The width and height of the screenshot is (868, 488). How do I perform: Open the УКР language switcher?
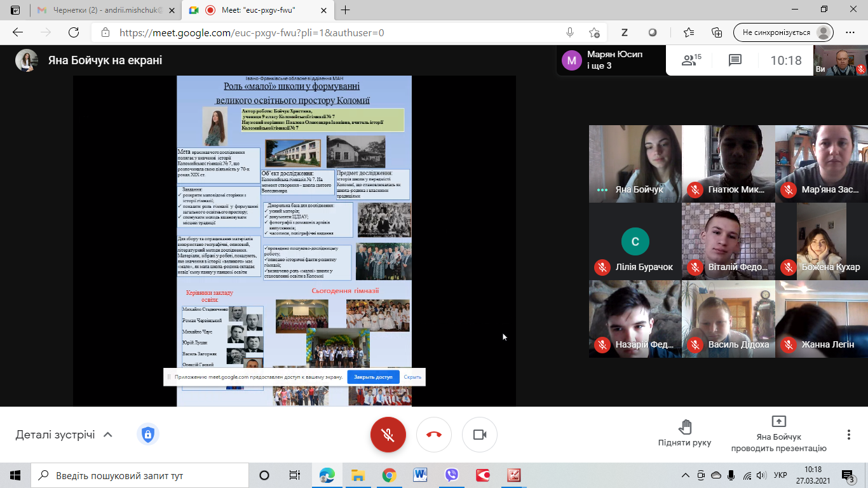[x=780, y=475]
